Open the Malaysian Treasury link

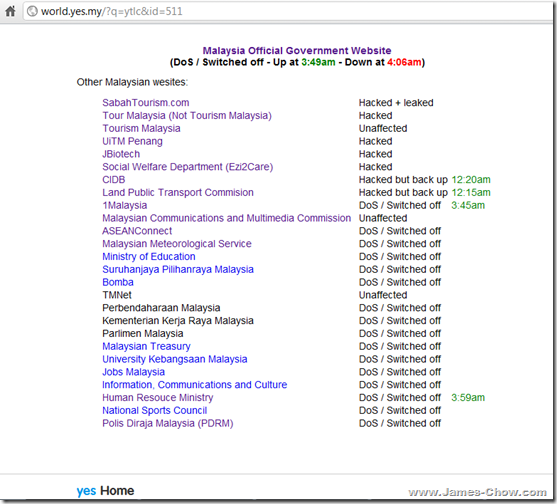(146, 346)
